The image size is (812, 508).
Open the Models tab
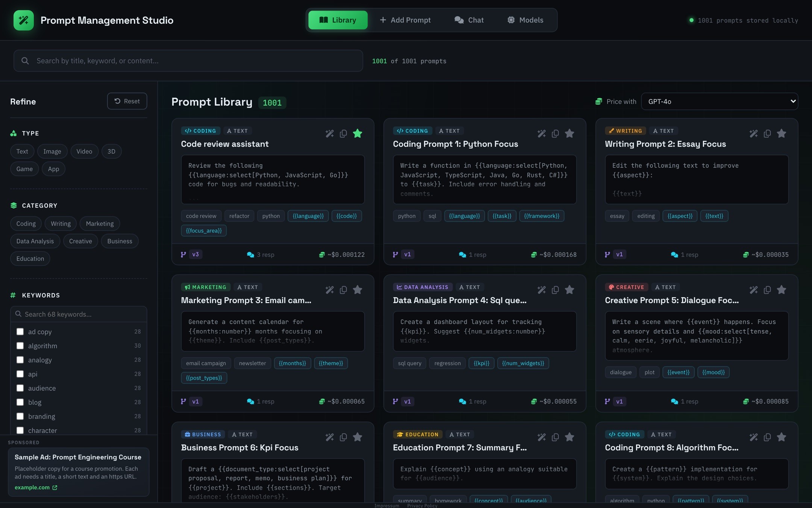point(525,20)
